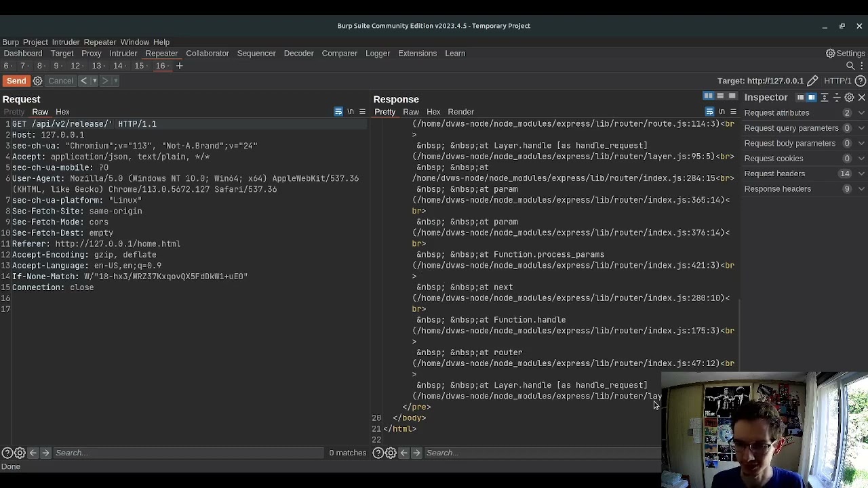Open the Decoder tool tab
Viewport: 868px width, 488px height.
tap(298, 54)
